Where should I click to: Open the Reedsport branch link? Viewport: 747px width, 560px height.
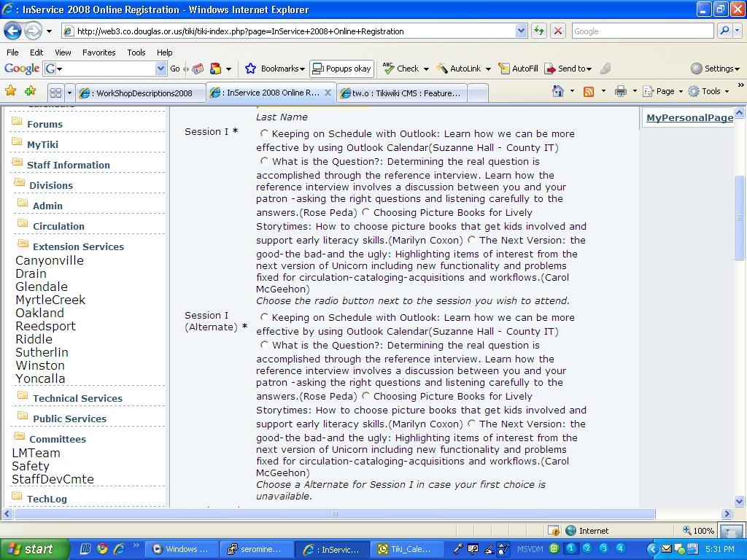pyautogui.click(x=46, y=326)
